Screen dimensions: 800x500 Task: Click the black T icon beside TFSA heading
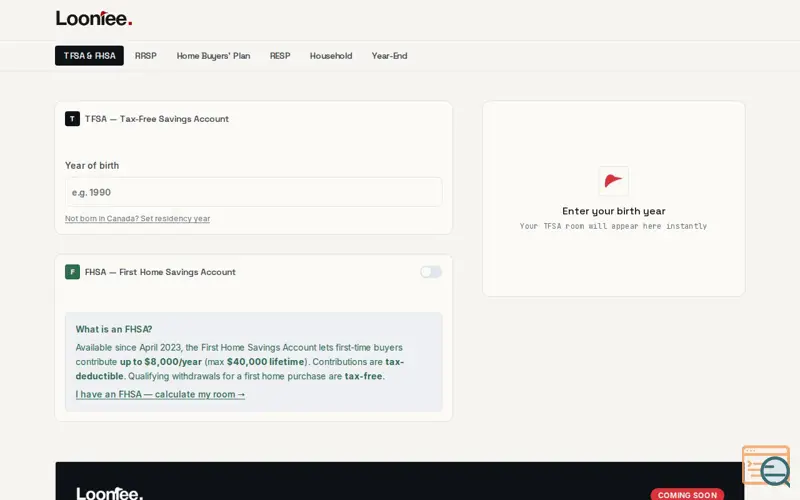point(72,119)
